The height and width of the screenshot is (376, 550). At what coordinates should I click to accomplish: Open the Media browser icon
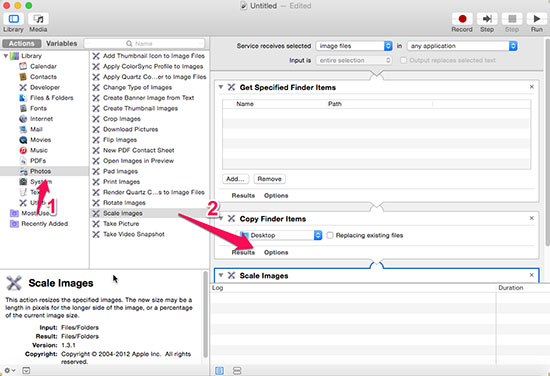click(38, 19)
